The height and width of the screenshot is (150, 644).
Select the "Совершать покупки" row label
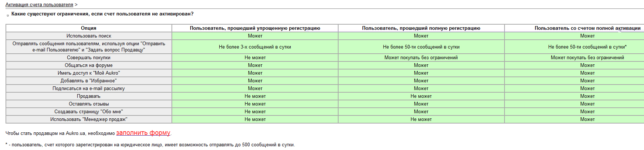pos(89,58)
